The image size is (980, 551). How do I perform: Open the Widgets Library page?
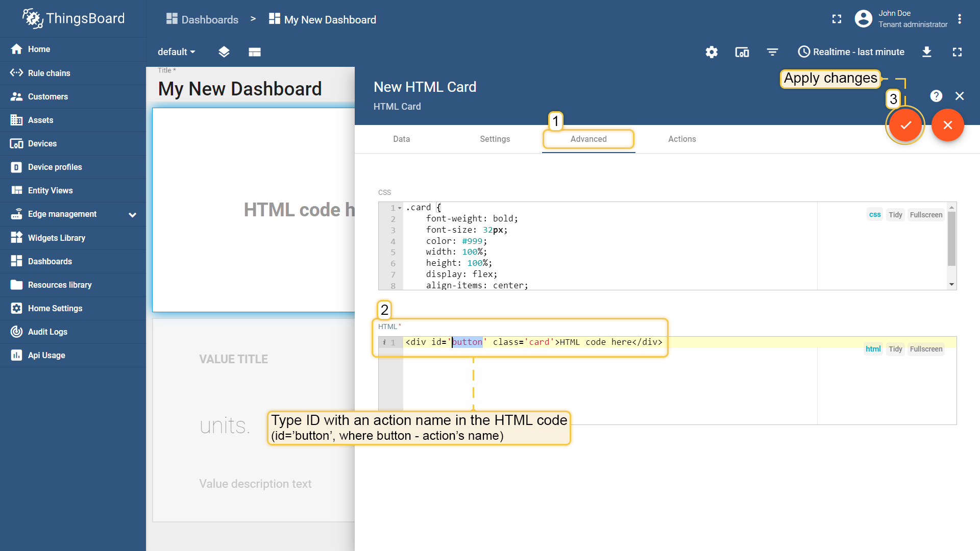(73, 238)
